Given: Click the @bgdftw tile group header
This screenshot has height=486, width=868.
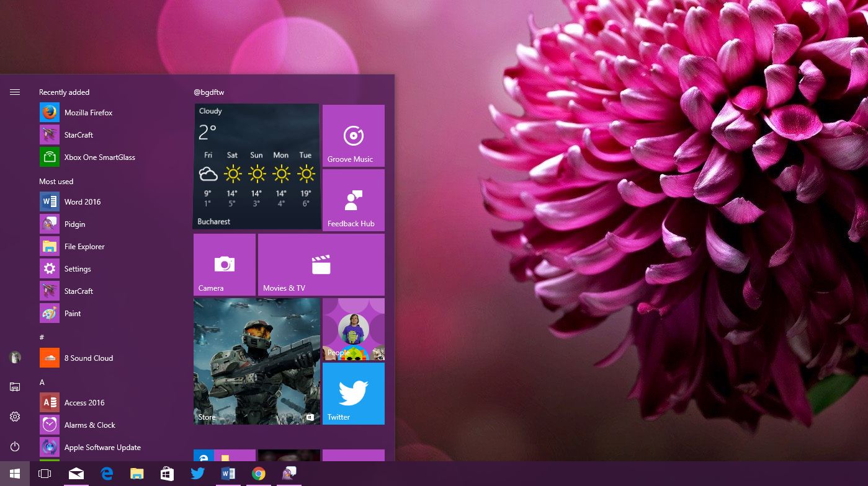Looking at the screenshot, I should tap(209, 92).
